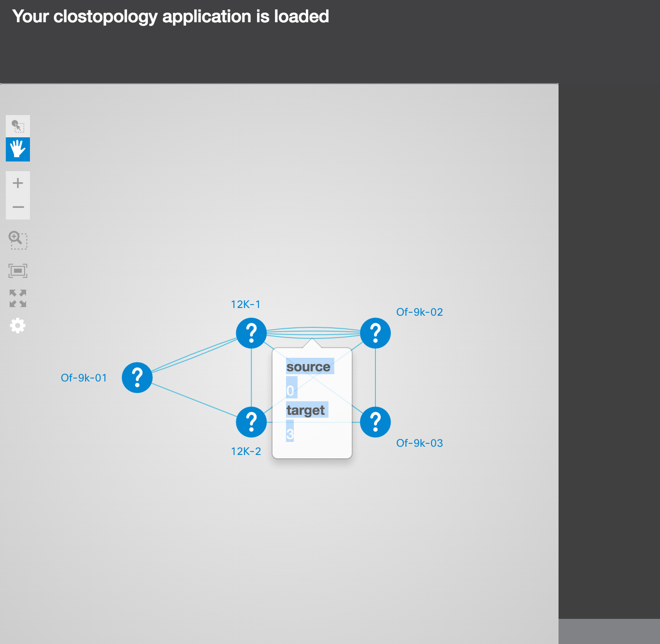Image resolution: width=660 pixels, height=644 pixels.
Task: Click the Of-9k-01 node label
Action: (x=84, y=378)
